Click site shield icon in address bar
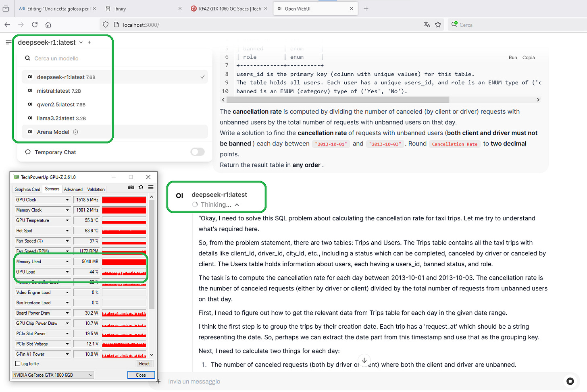The height and width of the screenshot is (392, 587). (106, 25)
